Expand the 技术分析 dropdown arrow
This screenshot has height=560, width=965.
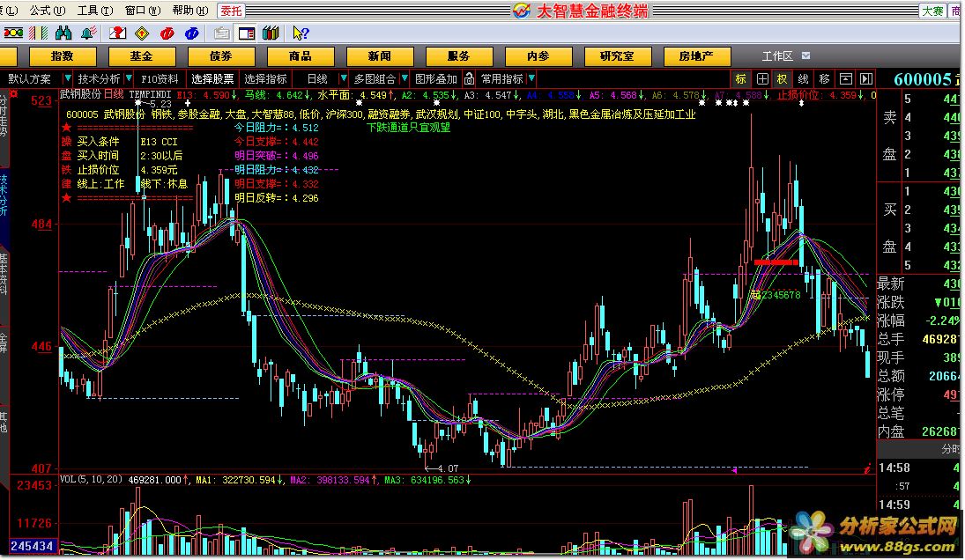point(129,78)
